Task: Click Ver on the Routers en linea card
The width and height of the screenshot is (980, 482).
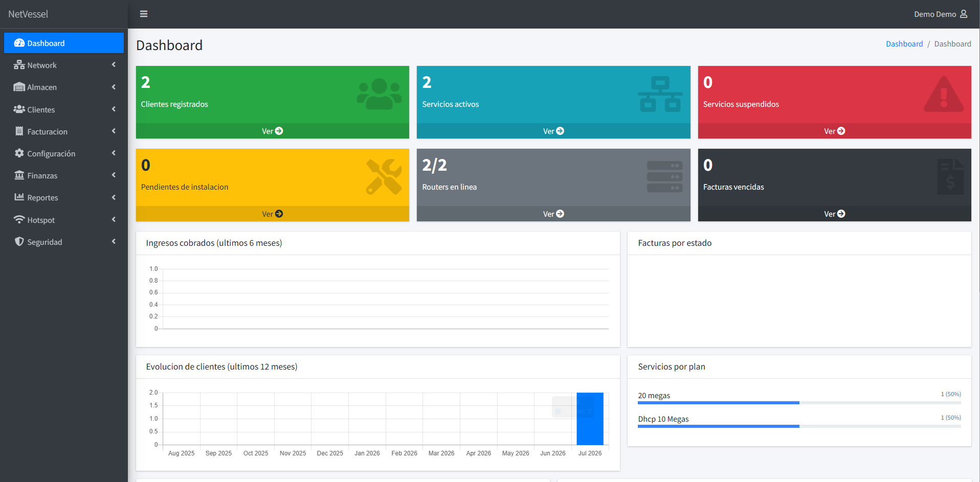Action: pos(553,214)
